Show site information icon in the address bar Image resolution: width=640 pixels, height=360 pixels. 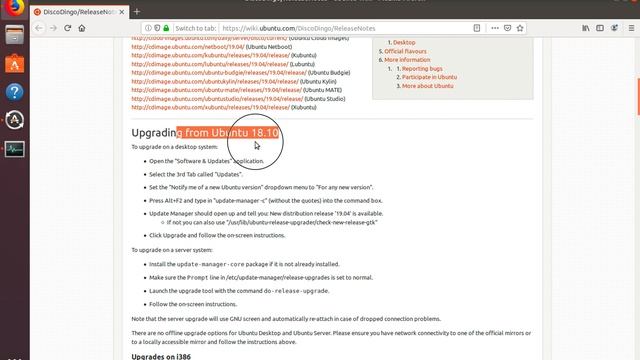[148, 28]
